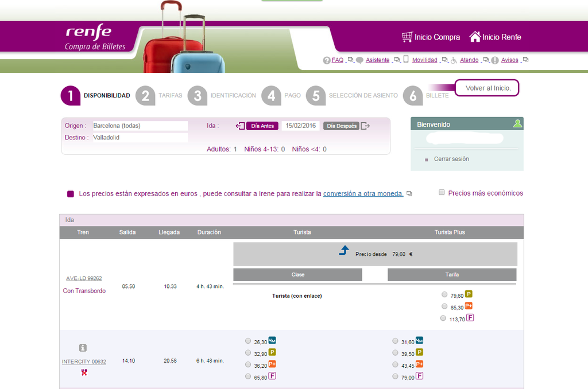Click the P+ tariff icon next to 43,45
The width and height of the screenshot is (588, 389).
click(419, 364)
